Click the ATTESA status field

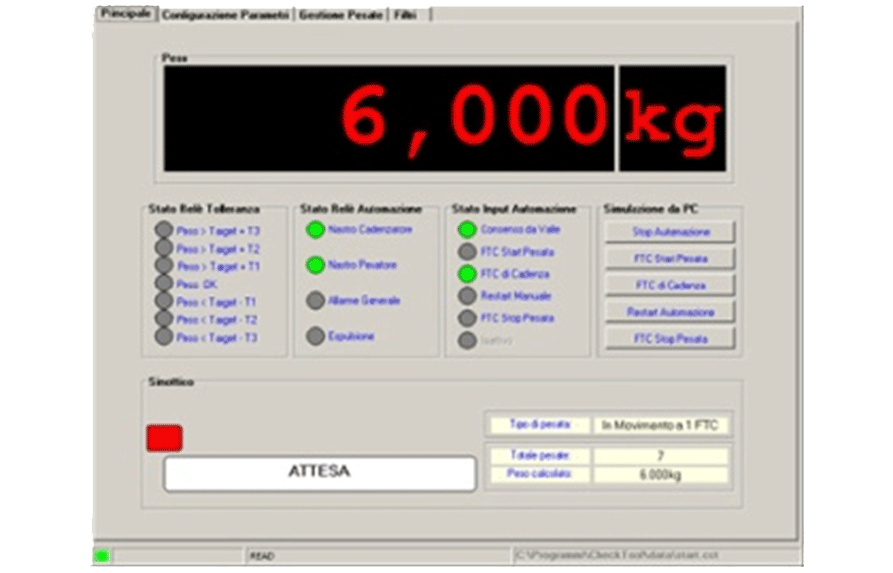point(319,473)
